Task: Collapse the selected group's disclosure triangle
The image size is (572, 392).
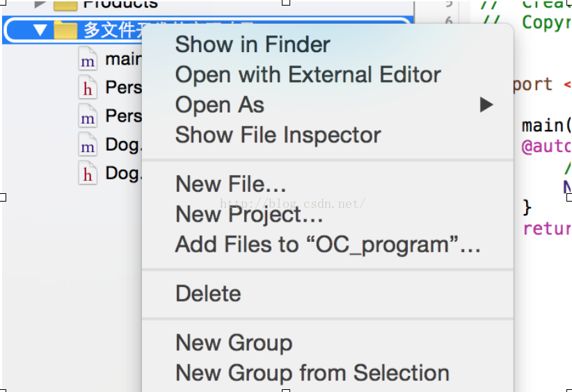Action: (40, 31)
